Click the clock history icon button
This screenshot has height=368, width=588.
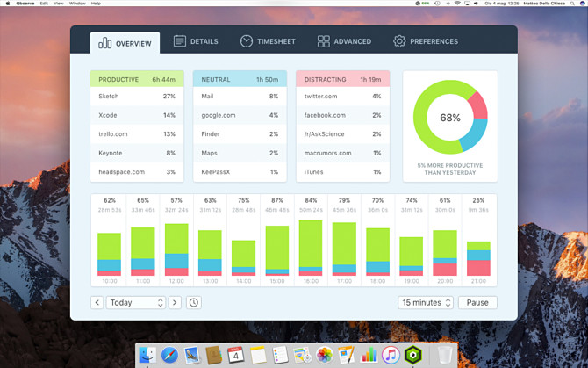(193, 303)
